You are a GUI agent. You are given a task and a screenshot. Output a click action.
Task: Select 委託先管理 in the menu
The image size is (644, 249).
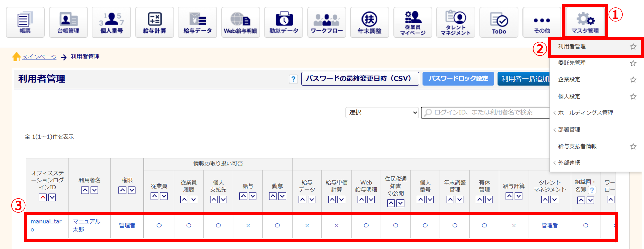[x=572, y=63]
